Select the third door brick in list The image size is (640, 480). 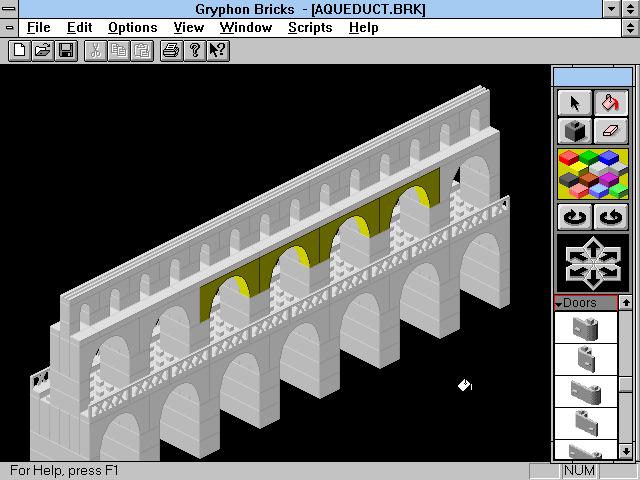(x=586, y=391)
